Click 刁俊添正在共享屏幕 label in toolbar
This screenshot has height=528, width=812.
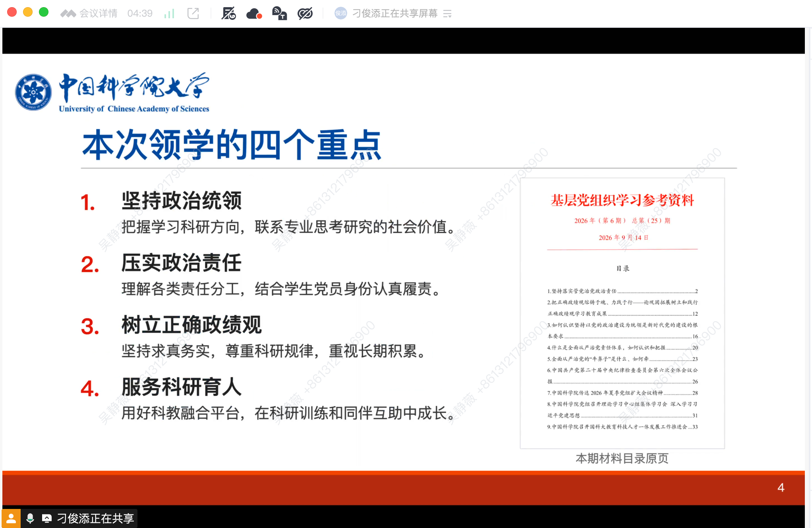point(394,13)
